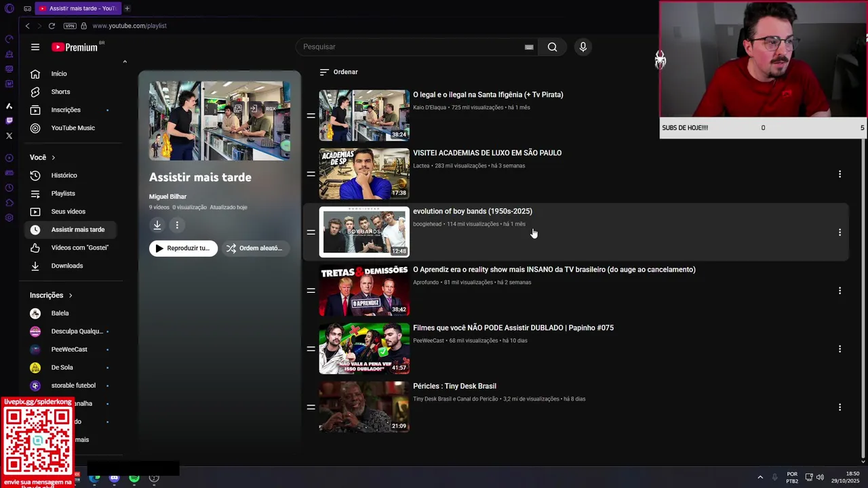Open X (Twitter) in Opera sidebar
Image resolution: width=868 pixels, height=488 pixels.
click(x=9, y=136)
